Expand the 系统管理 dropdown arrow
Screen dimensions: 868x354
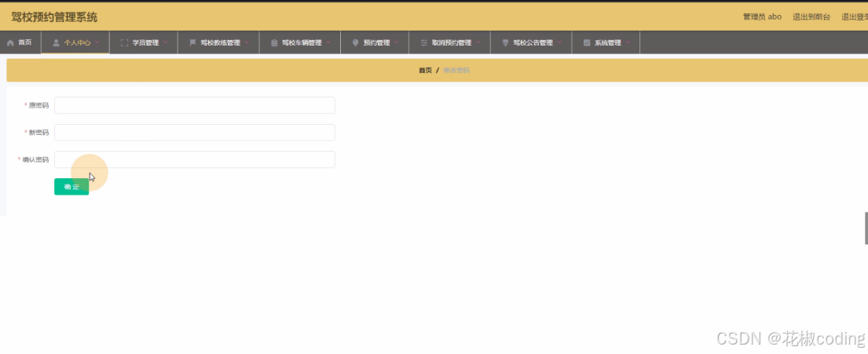coord(627,42)
